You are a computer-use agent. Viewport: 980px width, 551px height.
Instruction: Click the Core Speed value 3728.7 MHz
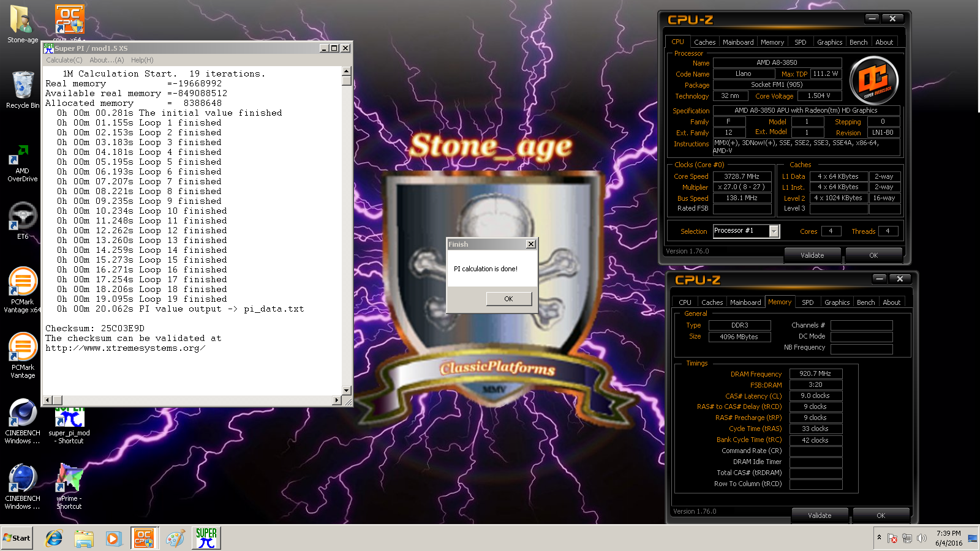point(742,176)
